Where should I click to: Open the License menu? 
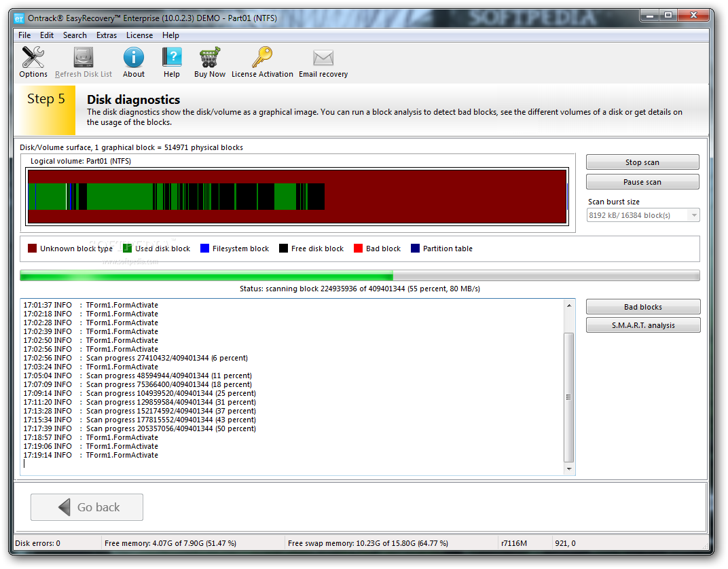coord(139,35)
